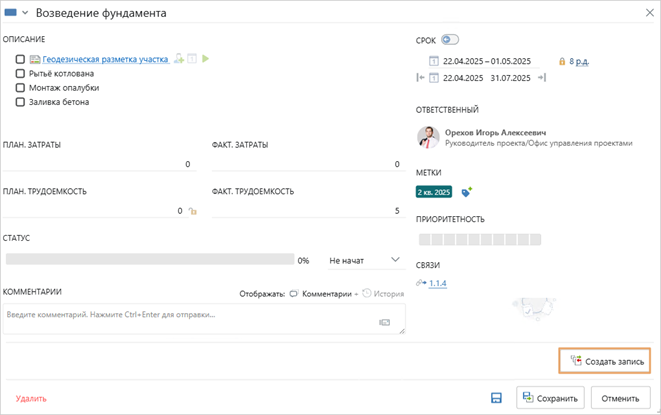Click the calendar icon of the first date range
This screenshot has width=661, height=415.
pos(433,61)
